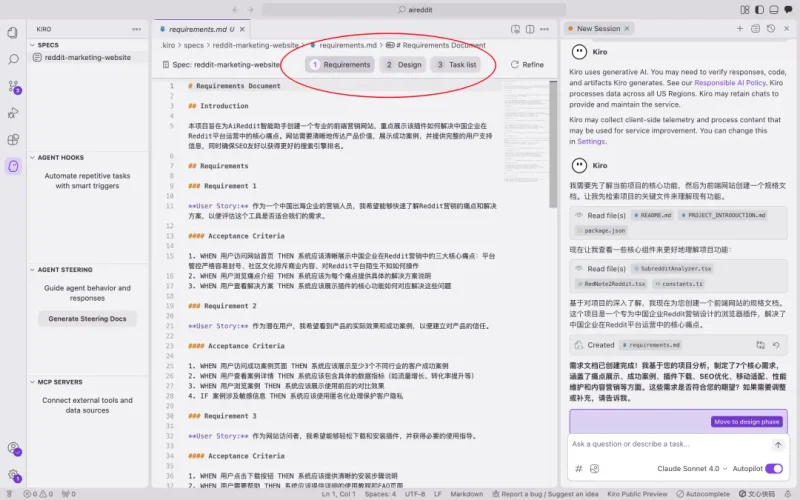Select the reddit-marketing-website spec
Screen dimensions: 800x500
[x=88, y=58]
